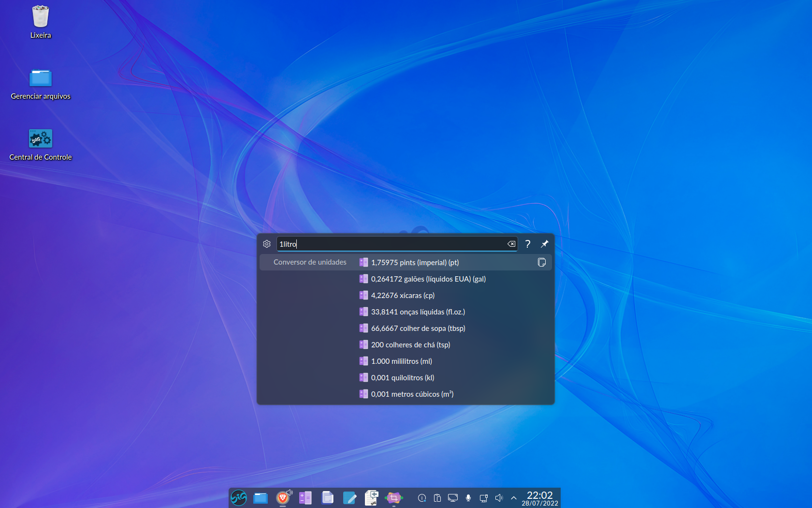The image size is (812, 508).
Task: Open the clock showing 22:02
Action: pyautogui.click(x=540, y=498)
